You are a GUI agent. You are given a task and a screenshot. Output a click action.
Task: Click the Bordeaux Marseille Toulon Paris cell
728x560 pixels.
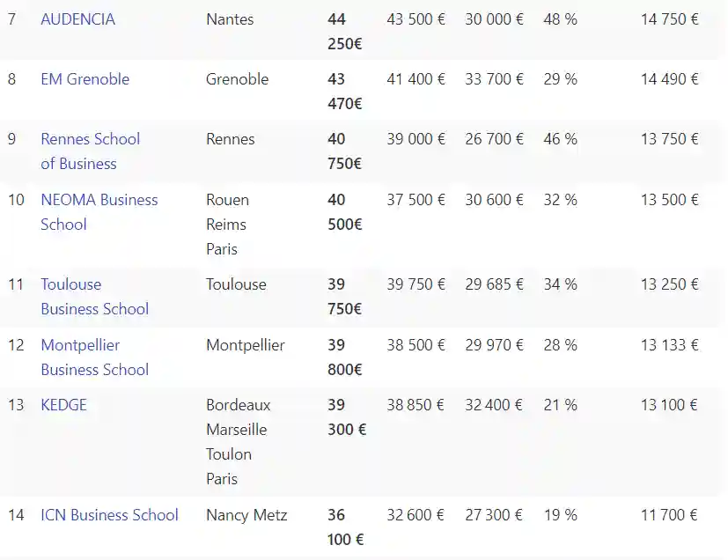238,442
